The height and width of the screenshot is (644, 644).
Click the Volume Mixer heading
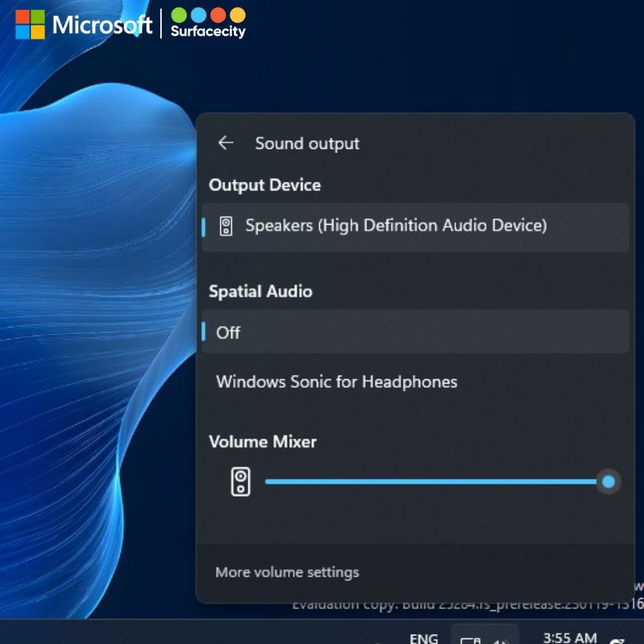(263, 441)
